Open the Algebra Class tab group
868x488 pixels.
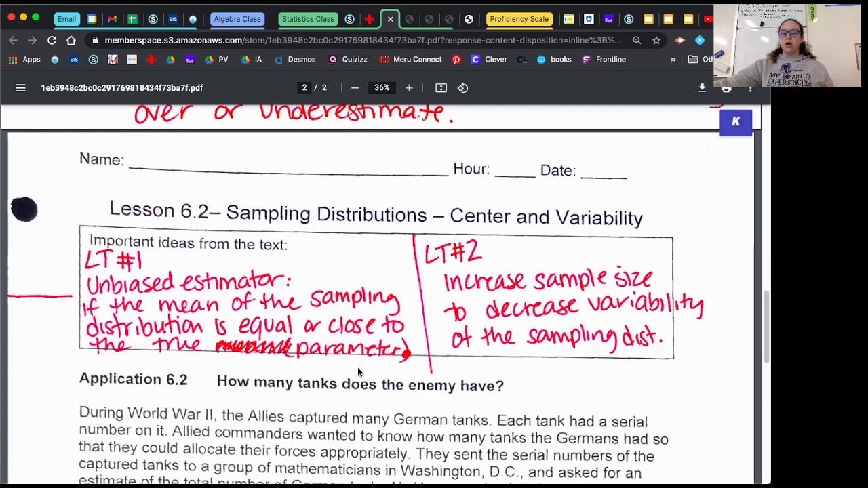coord(237,19)
